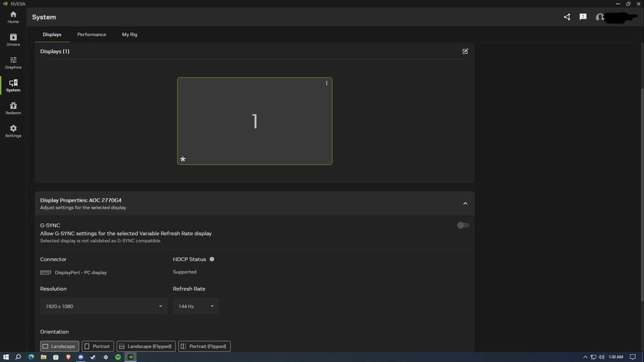The image size is (644, 362).
Task: Switch to the Displays tab
Action: click(x=52, y=35)
